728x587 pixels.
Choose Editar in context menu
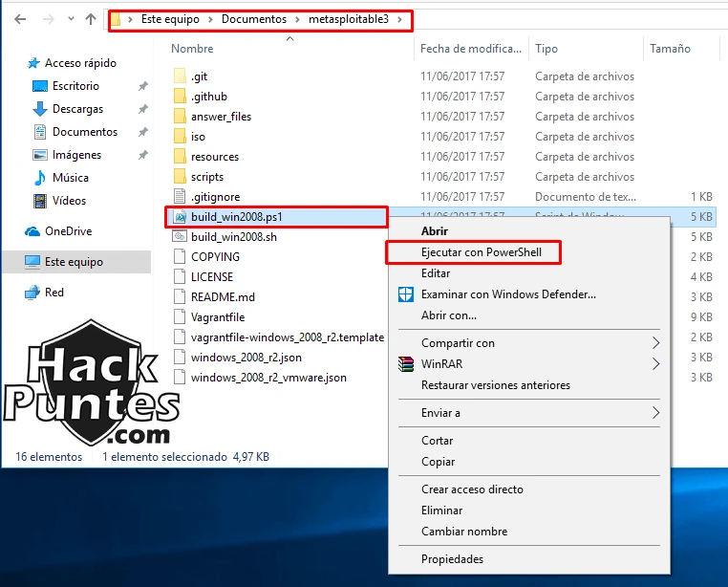click(x=529, y=273)
